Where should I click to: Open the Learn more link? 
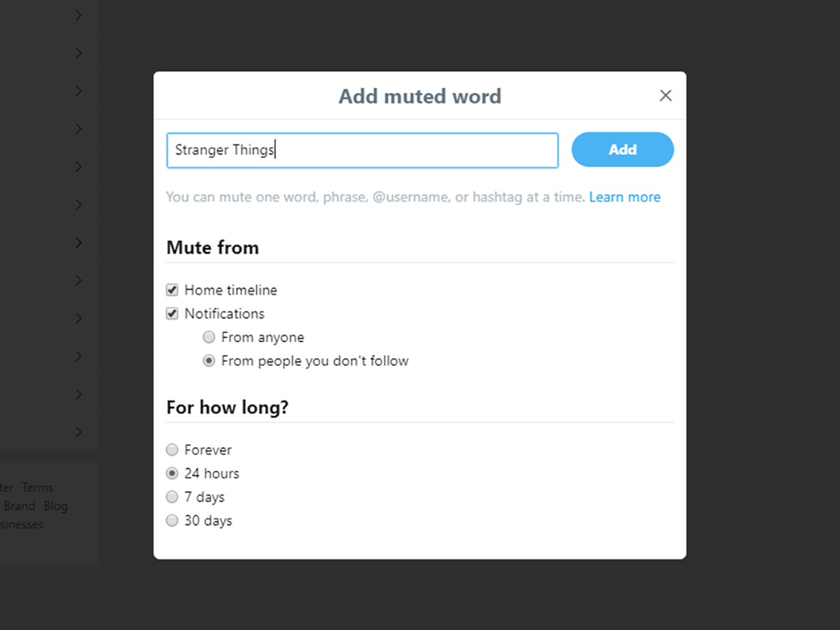624,197
